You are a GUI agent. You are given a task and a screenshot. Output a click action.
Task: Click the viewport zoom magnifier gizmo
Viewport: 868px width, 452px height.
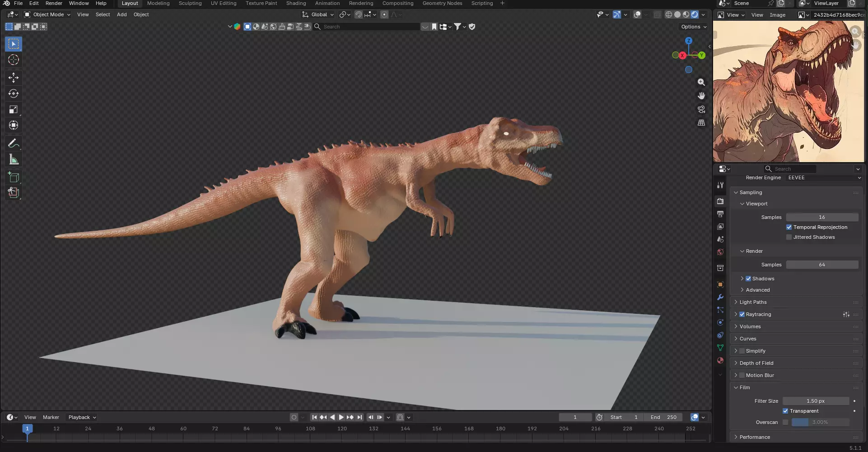701,82
